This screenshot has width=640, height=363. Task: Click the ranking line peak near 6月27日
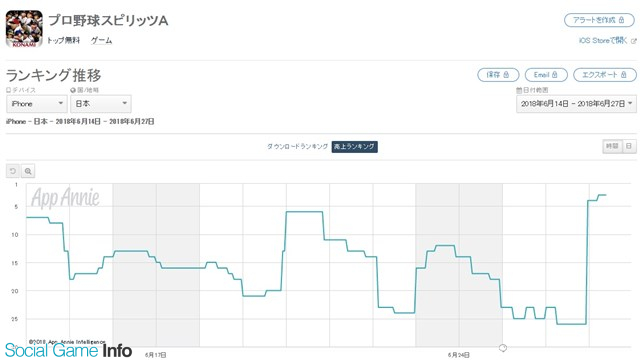(602, 195)
